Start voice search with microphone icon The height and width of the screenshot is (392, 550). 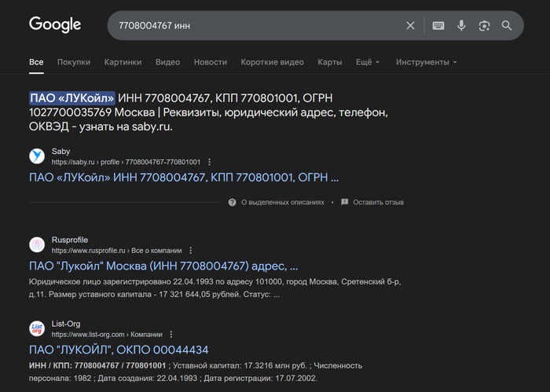click(461, 26)
